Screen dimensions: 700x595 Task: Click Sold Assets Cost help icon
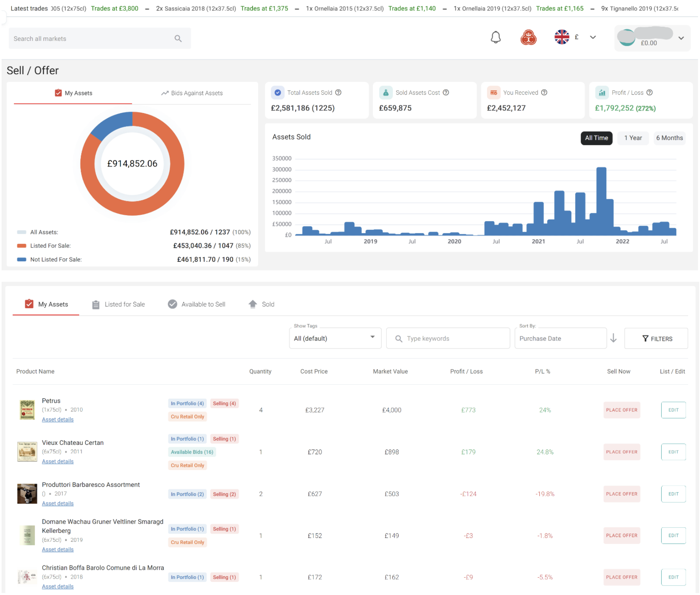click(x=446, y=93)
